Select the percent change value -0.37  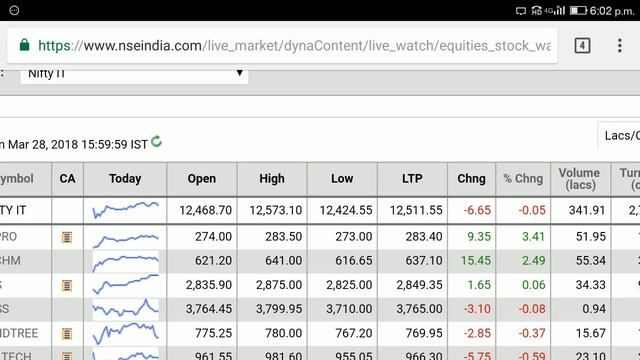coord(532,333)
